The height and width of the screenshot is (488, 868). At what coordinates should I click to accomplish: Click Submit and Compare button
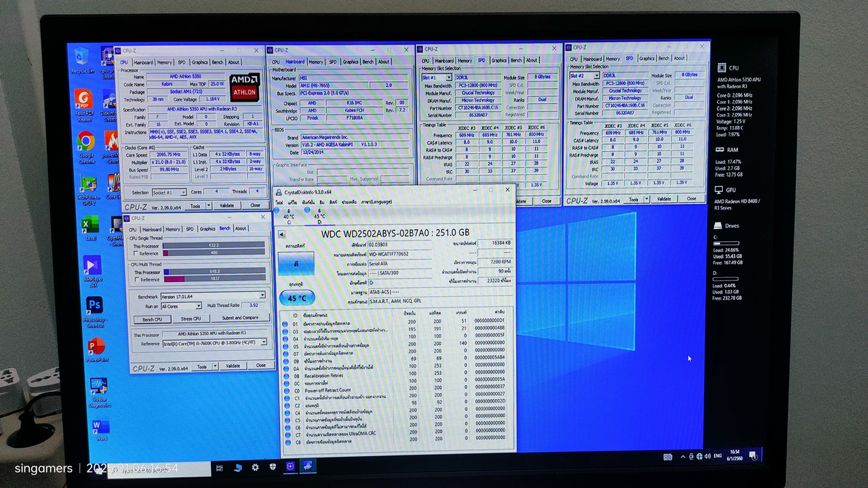240,317
